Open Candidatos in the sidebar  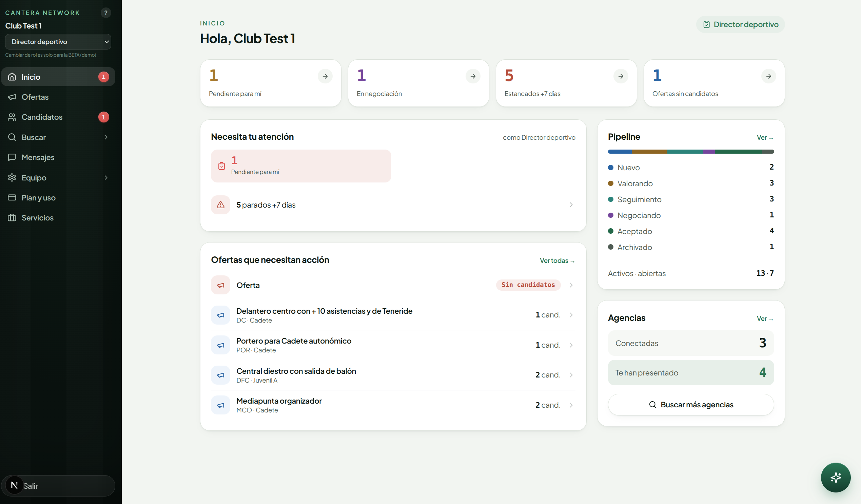[x=58, y=117]
